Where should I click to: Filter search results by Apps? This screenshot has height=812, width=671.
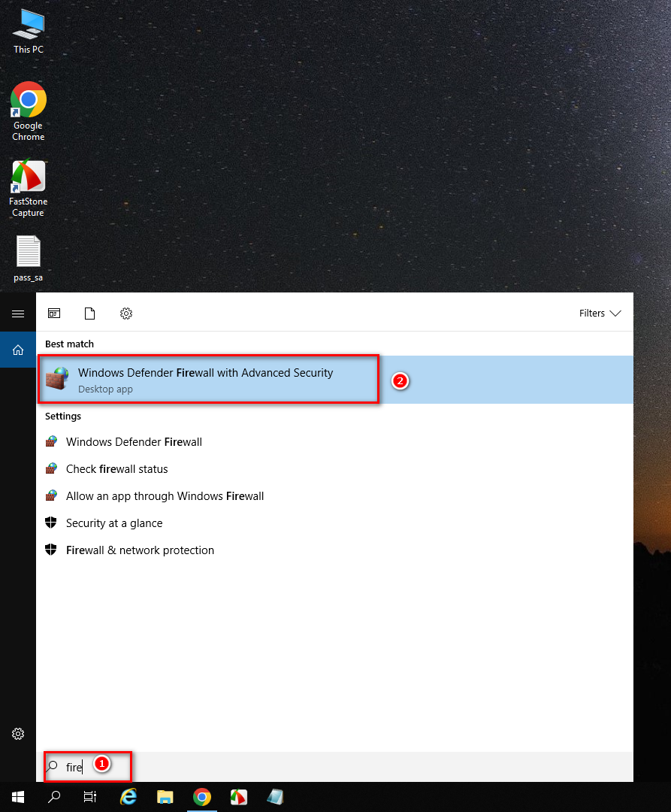click(54, 314)
